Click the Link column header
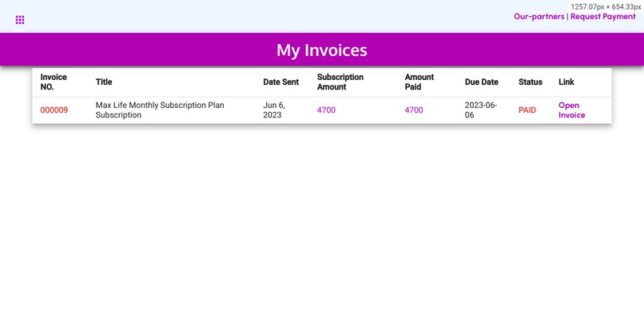The width and height of the screenshot is (644, 336). (566, 82)
